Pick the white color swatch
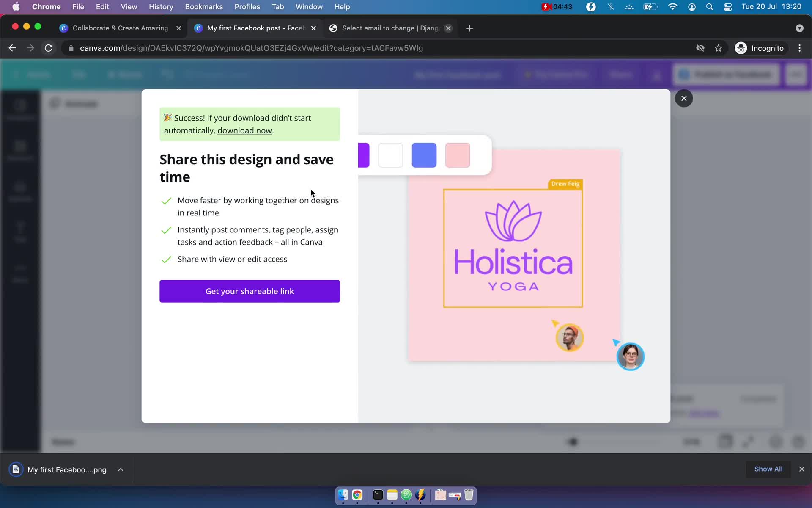Image resolution: width=812 pixels, height=508 pixels. click(390, 155)
